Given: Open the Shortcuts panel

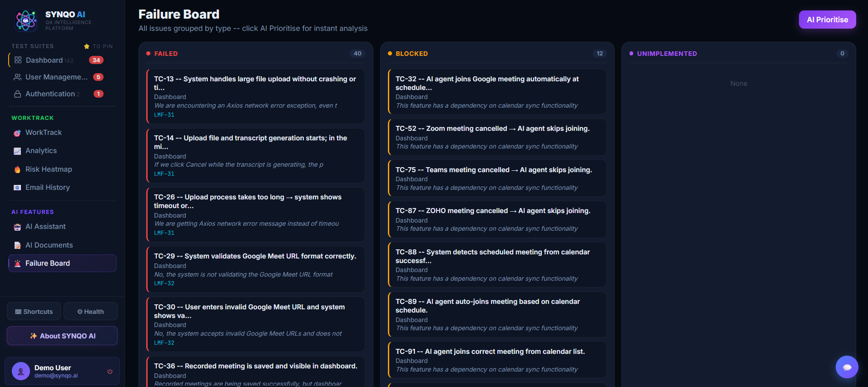Looking at the screenshot, I should click(x=34, y=312).
